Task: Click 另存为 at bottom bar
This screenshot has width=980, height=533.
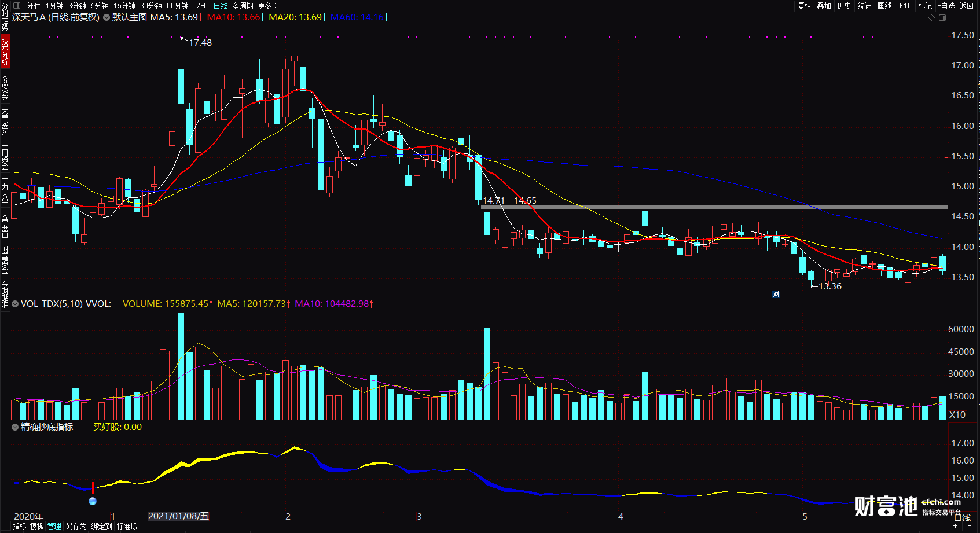Action: 76,526
